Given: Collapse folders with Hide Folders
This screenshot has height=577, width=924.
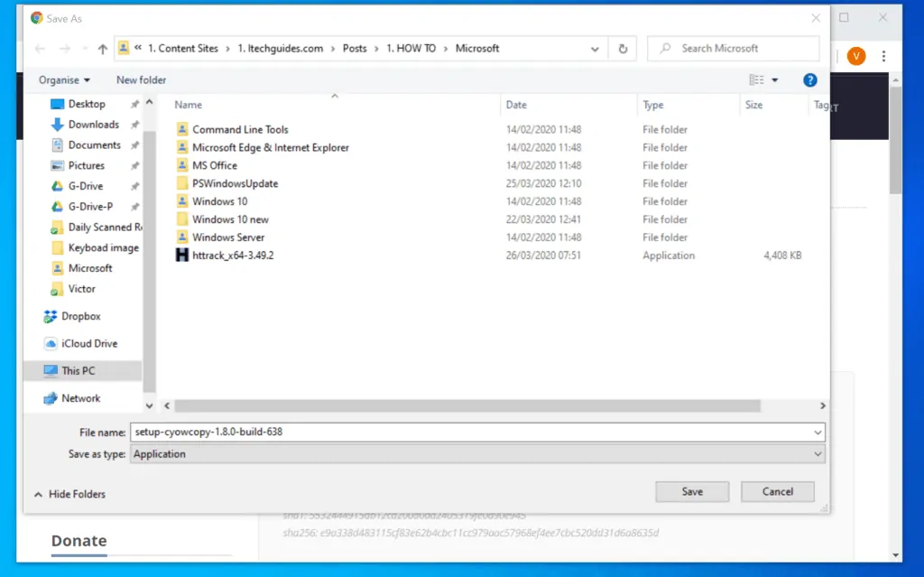Looking at the screenshot, I should point(69,495).
